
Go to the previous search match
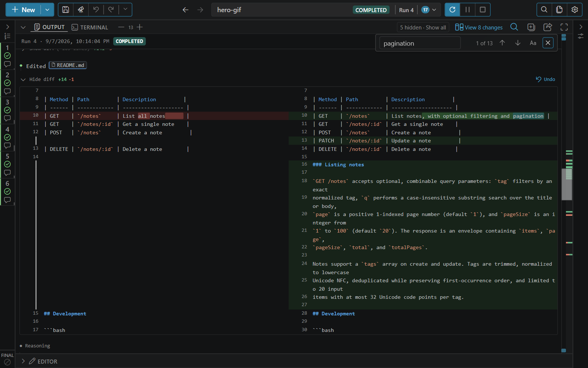[x=502, y=43]
